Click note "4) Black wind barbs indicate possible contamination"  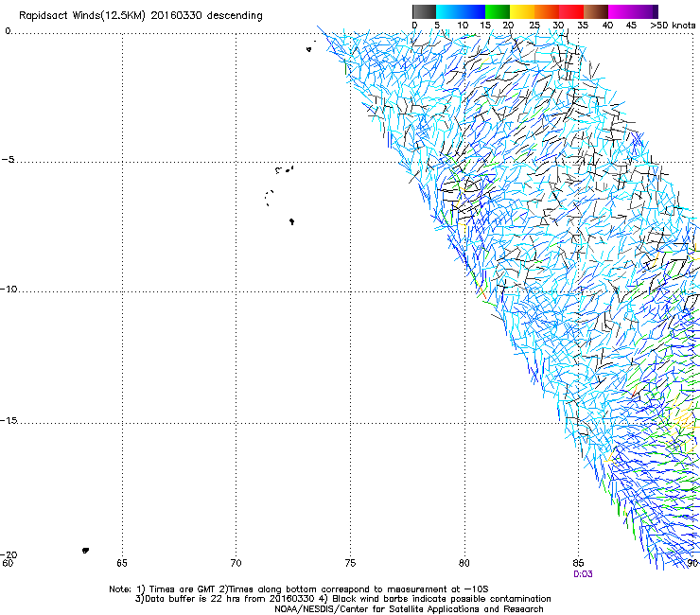(x=436, y=599)
